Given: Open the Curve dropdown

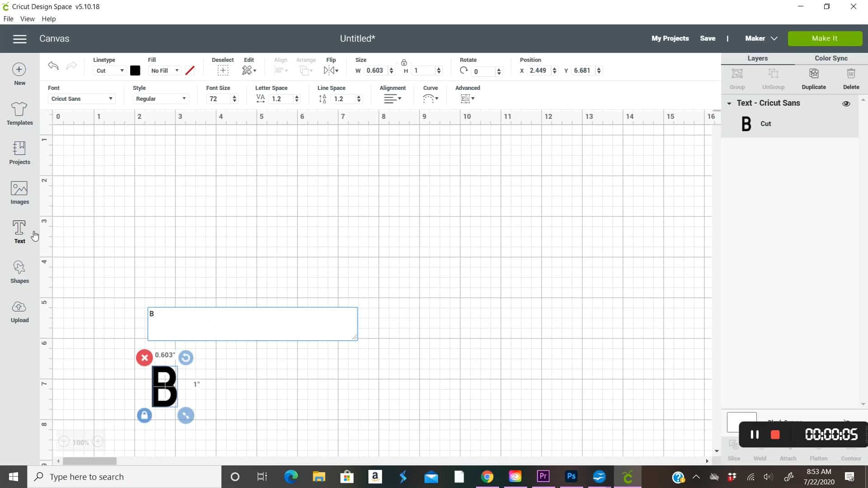Looking at the screenshot, I should coord(430,99).
